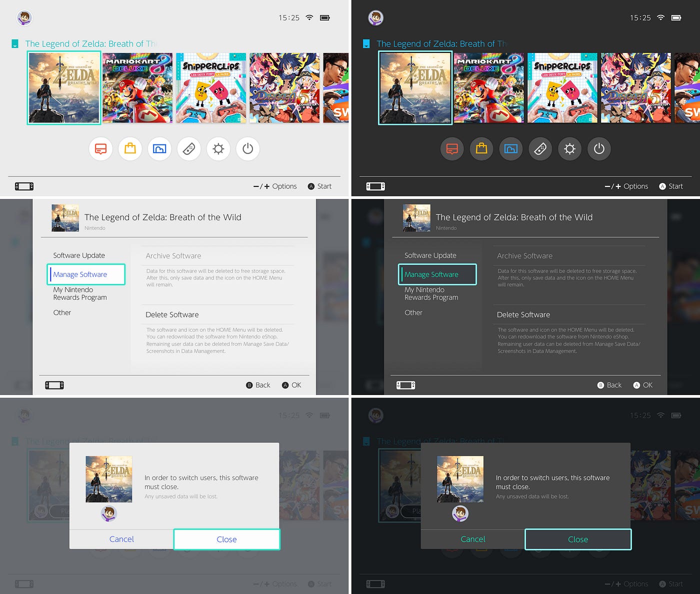Select Other in dark options menu
This screenshot has width=700, height=594.
point(413,312)
